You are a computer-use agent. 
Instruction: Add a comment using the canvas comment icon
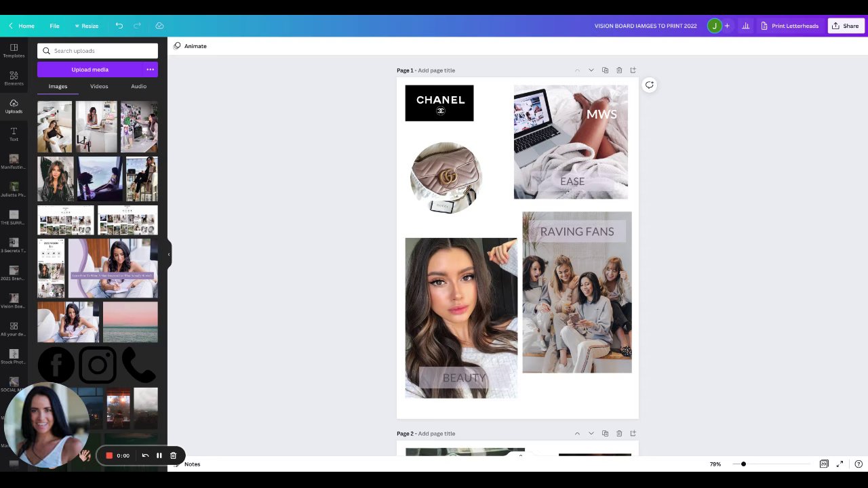[649, 85]
